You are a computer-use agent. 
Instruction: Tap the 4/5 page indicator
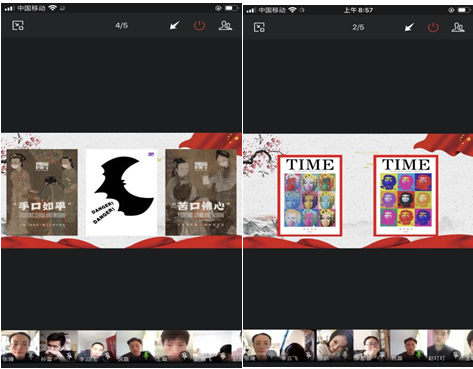[x=121, y=25]
